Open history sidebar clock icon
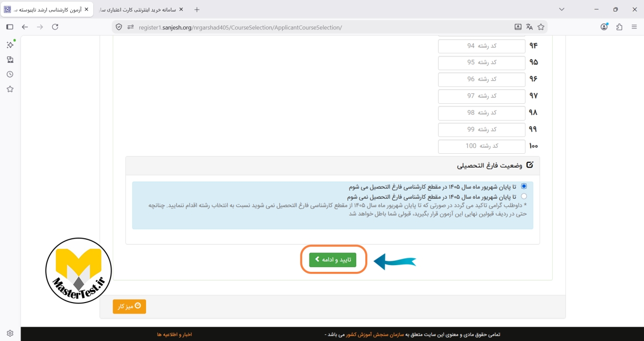This screenshot has width=644, height=341. point(10,74)
